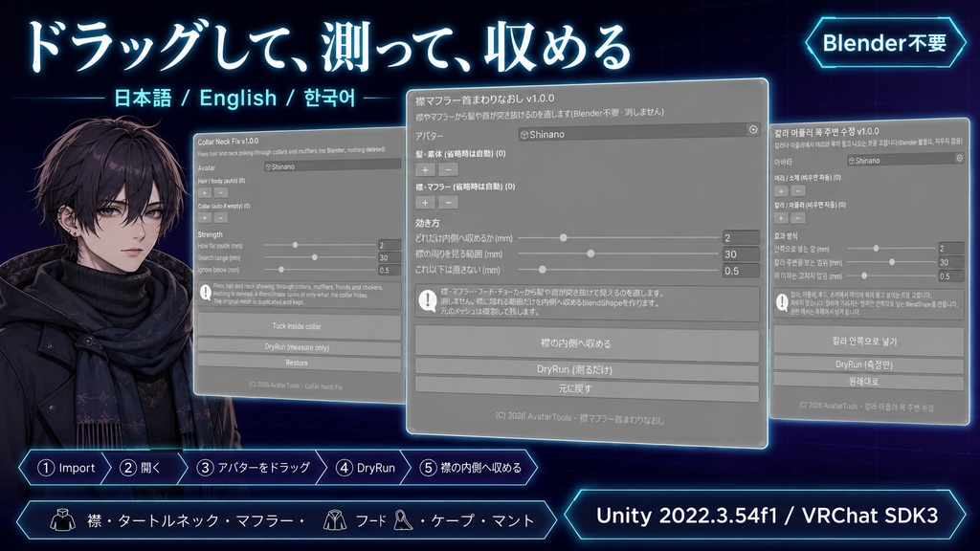
Task: Click the value 2 field in the Japanese window
Action: tap(741, 237)
